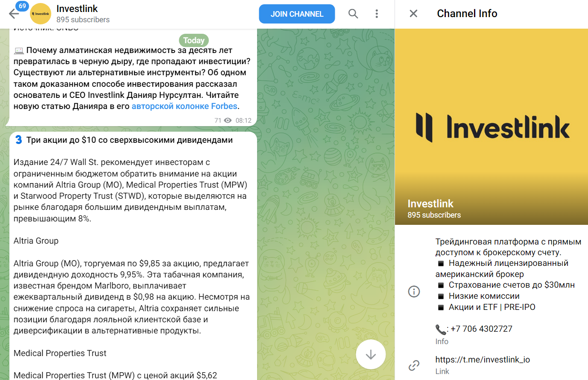Image resolution: width=588 pixels, height=380 pixels.
Task: Open the Investlink channel avatar in the header
Action: (x=41, y=14)
